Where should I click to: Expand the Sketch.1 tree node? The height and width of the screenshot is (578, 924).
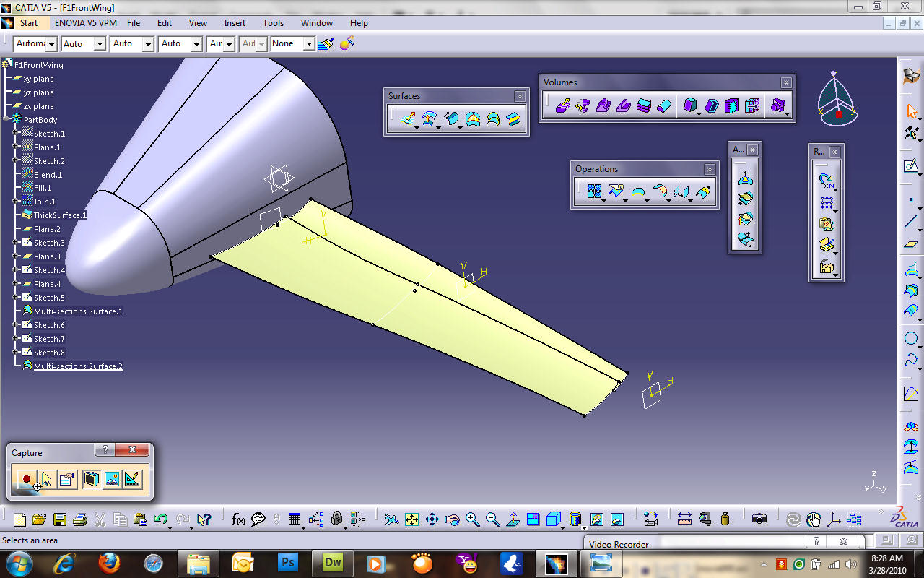point(15,134)
